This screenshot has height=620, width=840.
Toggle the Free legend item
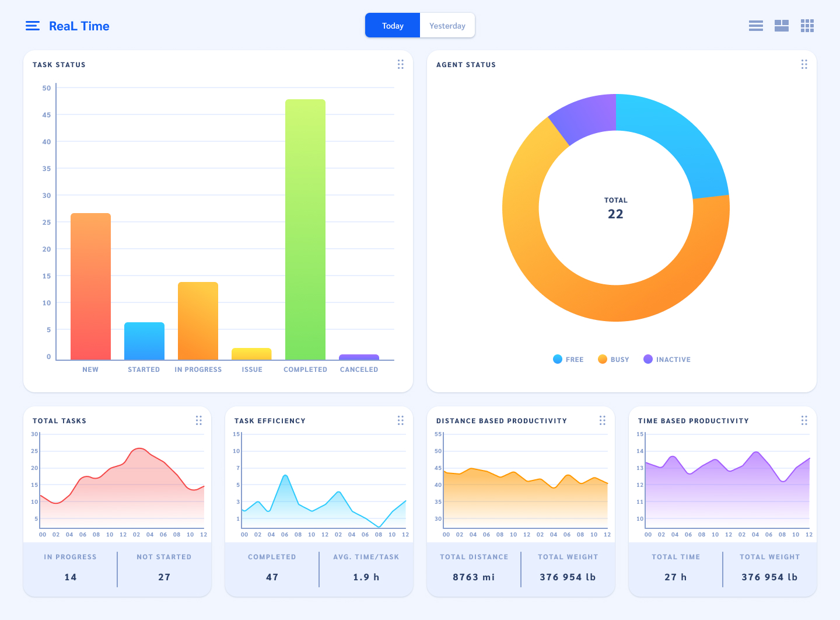568,360
